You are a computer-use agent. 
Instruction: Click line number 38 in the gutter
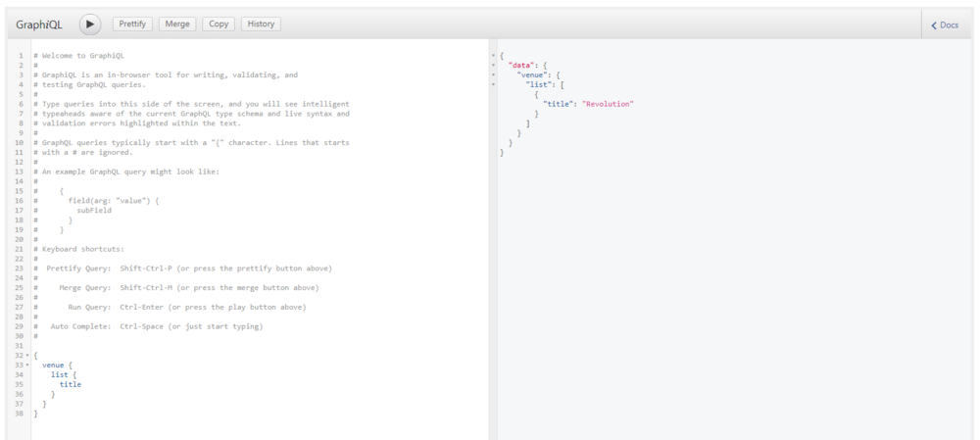click(19, 414)
